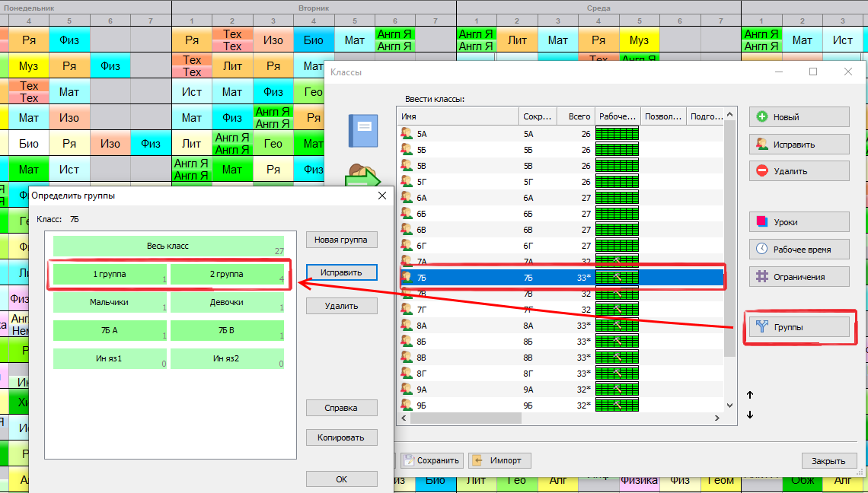Select class 8А row in the list
This screenshot has height=493, width=868.
(x=457, y=325)
